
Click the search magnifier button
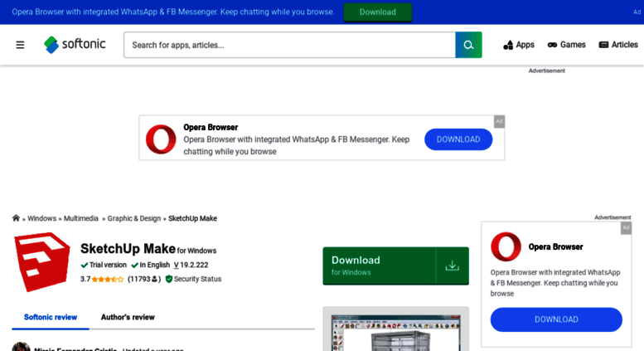click(x=468, y=45)
